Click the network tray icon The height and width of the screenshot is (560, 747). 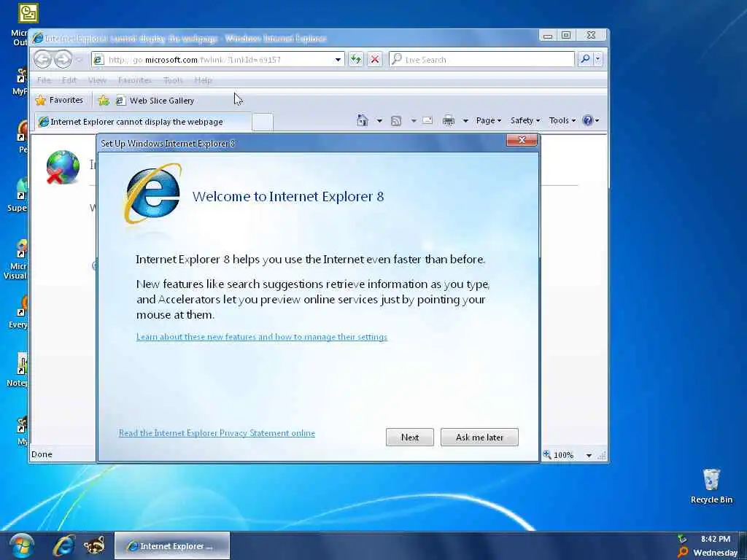(682, 539)
